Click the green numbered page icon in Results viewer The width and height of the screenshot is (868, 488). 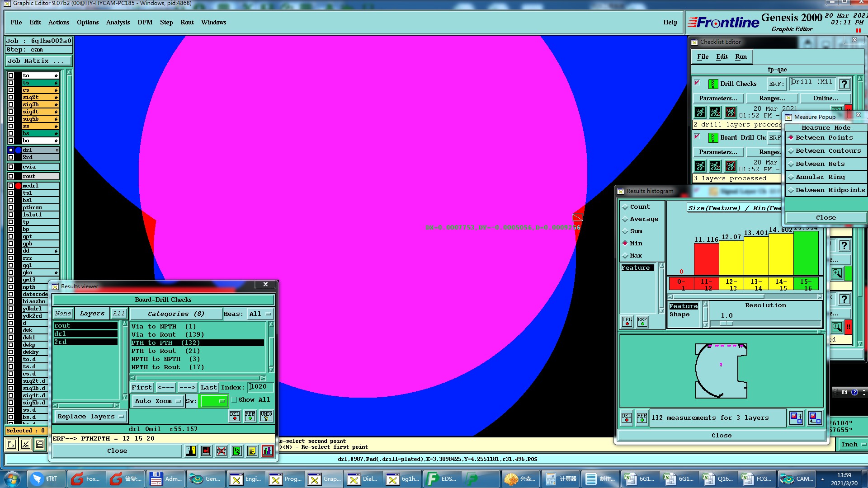tap(237, 451)
